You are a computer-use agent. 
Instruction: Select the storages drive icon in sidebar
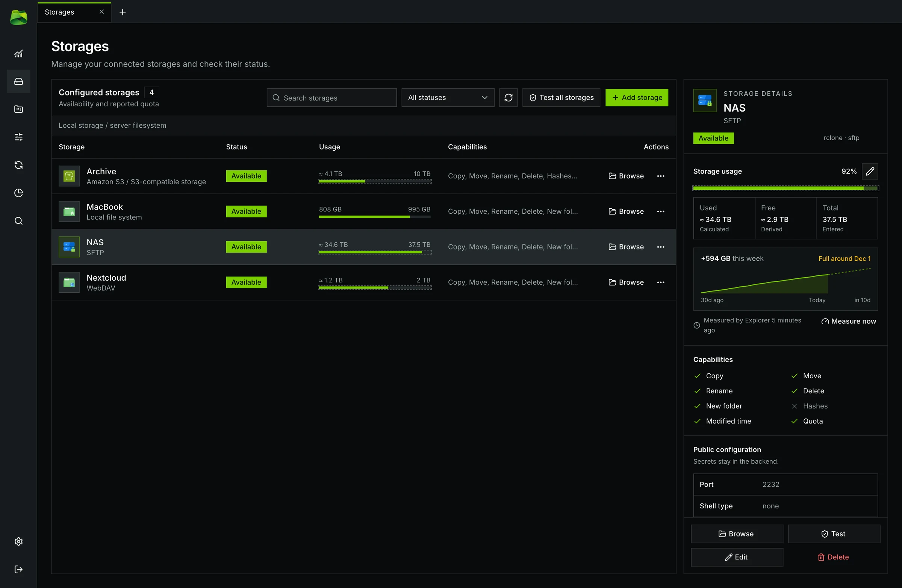(18, 82)
